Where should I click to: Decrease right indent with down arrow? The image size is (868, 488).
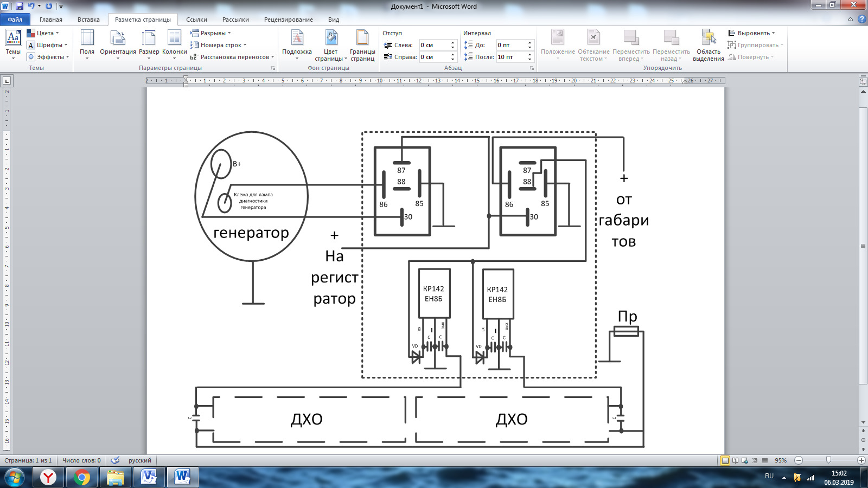point(452,60)
